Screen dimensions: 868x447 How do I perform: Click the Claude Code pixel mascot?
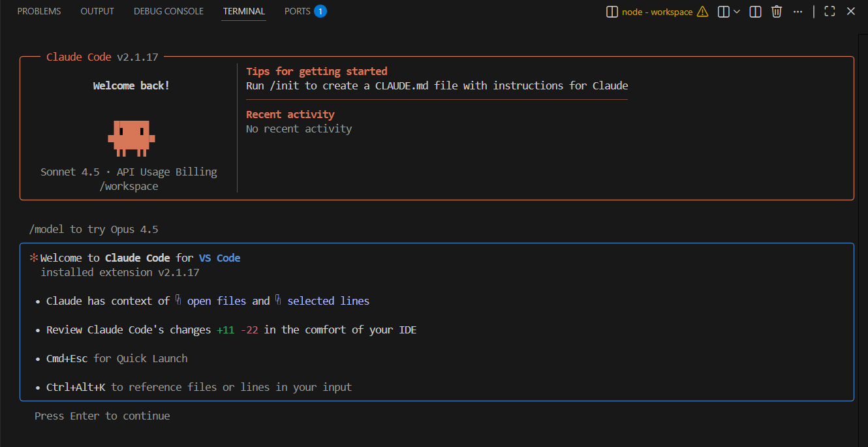131,138
